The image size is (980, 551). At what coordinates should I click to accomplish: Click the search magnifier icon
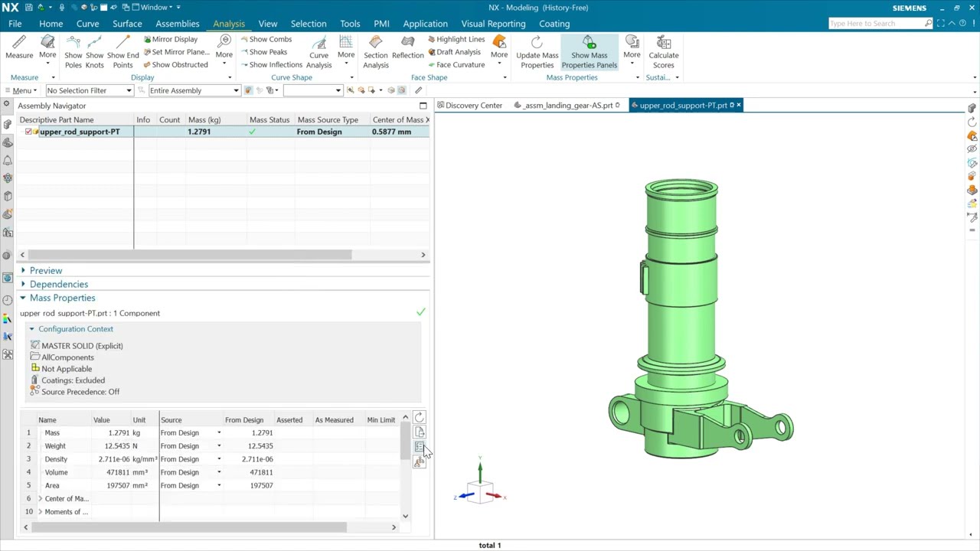pos(928,24)
